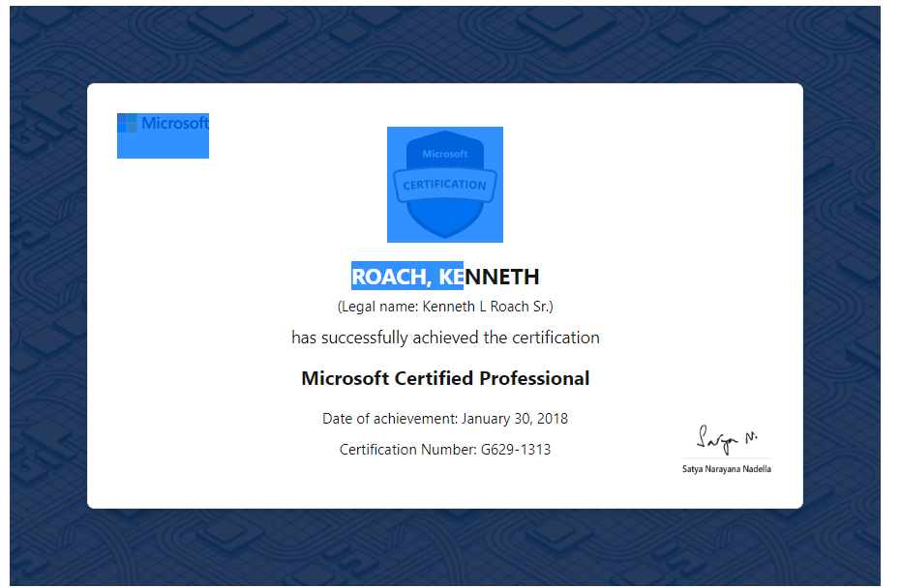Click the Microsoft logo in the certificate corner
Screen dimensions: 901x588
coord(164,135)
